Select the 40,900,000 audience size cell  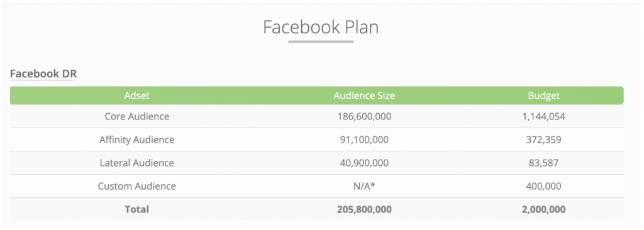click(x=364, y=163)
